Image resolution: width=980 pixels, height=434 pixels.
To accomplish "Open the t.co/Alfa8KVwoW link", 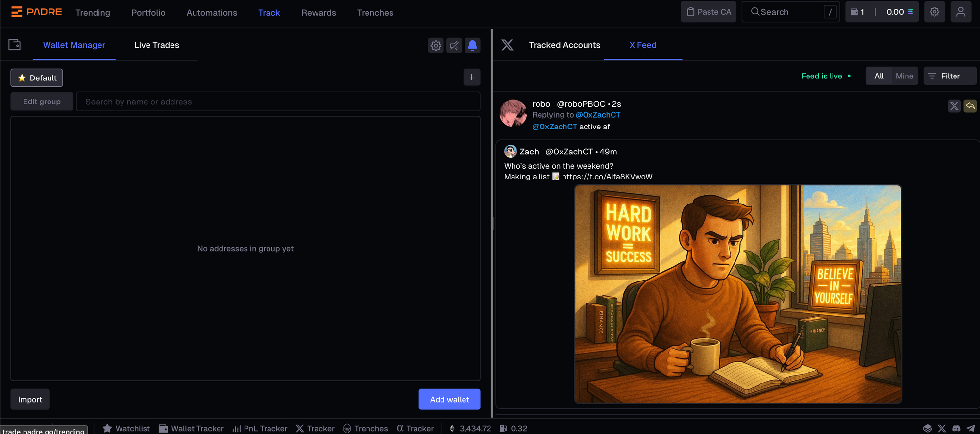I will click(x=607, y=177).
